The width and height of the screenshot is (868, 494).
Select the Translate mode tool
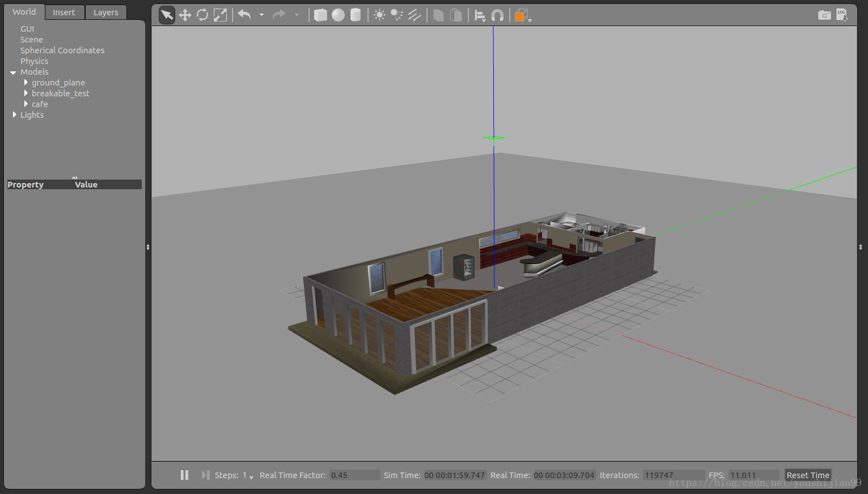pos(185,15)
